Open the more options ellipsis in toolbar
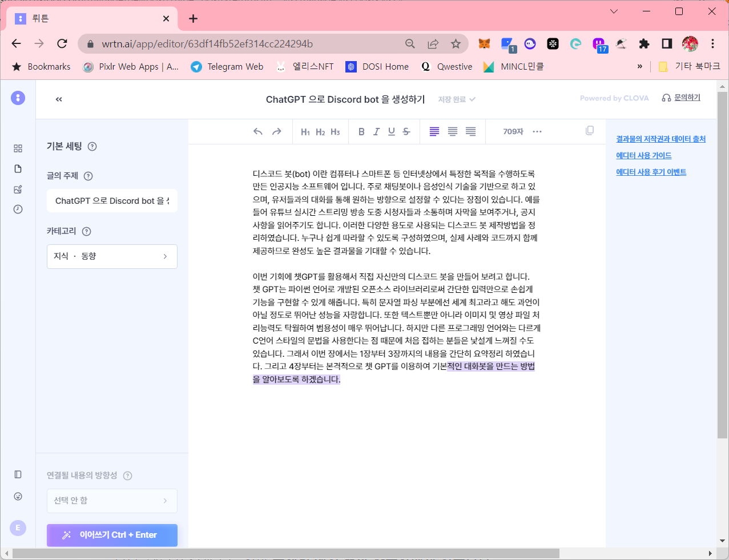 point(537,131)
